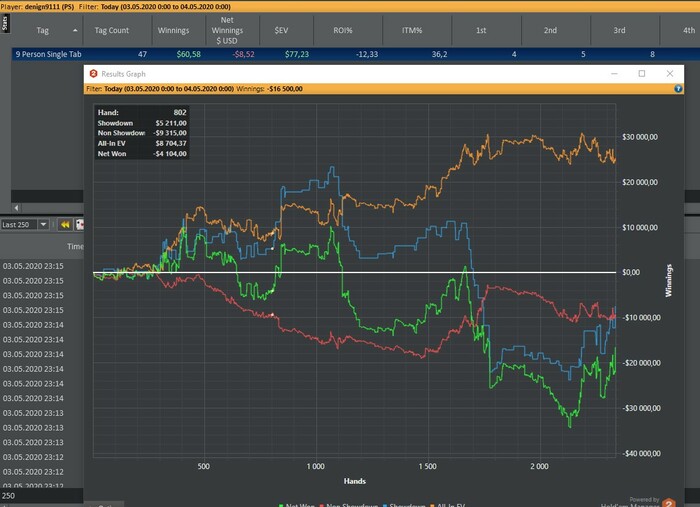
Task: Click the -$40 000,00 axis label
Action: [x=641, y=453]
